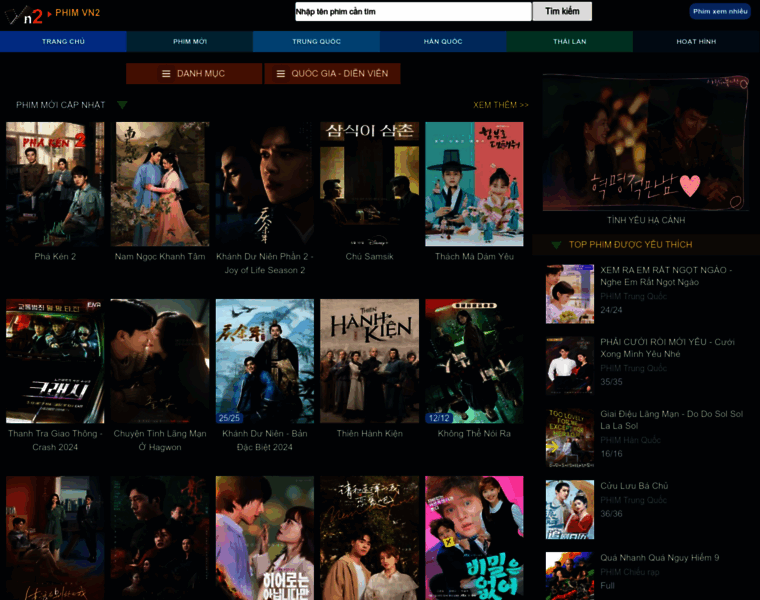Open the Nam Ngọc Khanh Tâm poster
The width and height of the screenshot is (760, 600).
pos(160,184)
